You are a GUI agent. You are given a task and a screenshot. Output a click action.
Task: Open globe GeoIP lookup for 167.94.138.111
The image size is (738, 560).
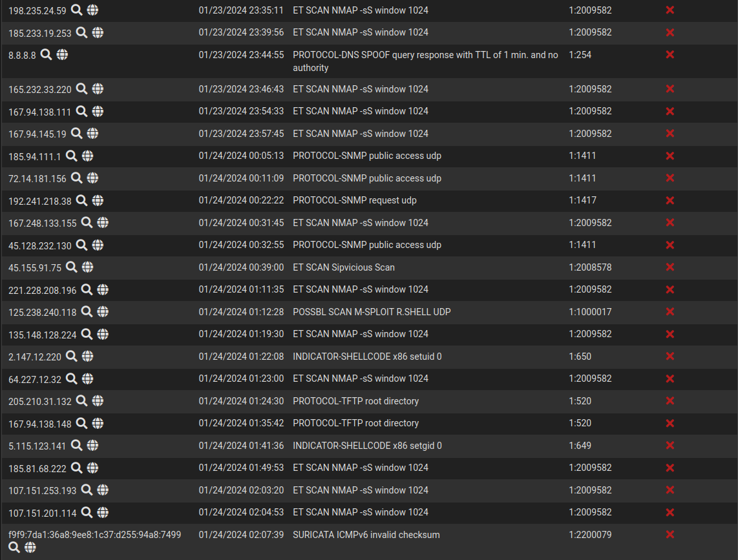(98, 111)
